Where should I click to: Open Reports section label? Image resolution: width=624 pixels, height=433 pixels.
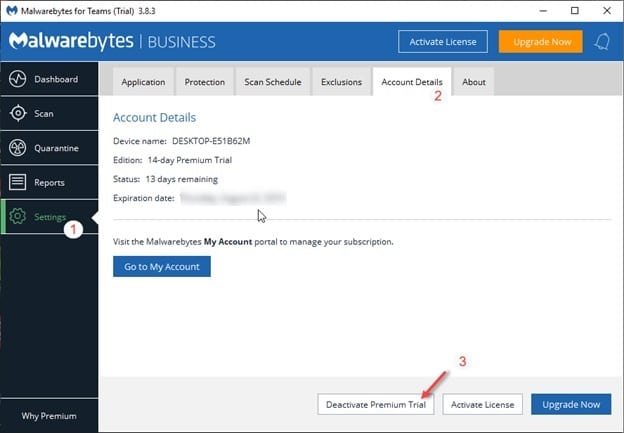click(x=49, y=183)
